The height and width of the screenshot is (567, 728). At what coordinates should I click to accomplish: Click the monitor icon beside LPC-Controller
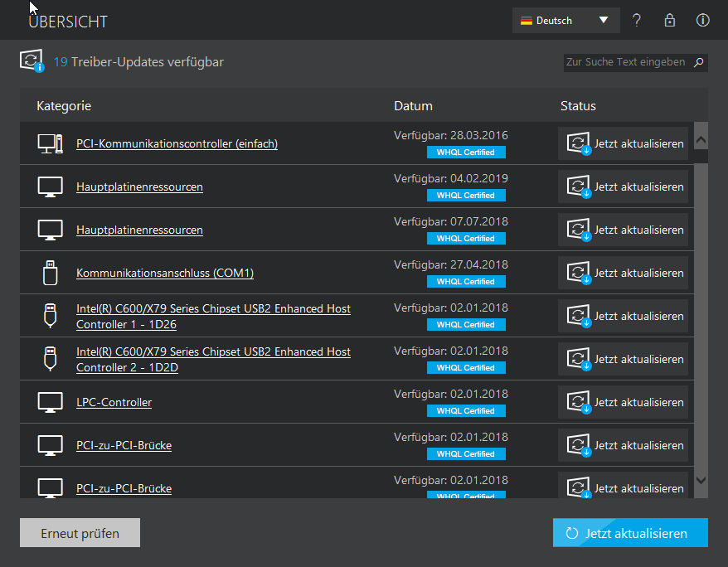(50, 402)
